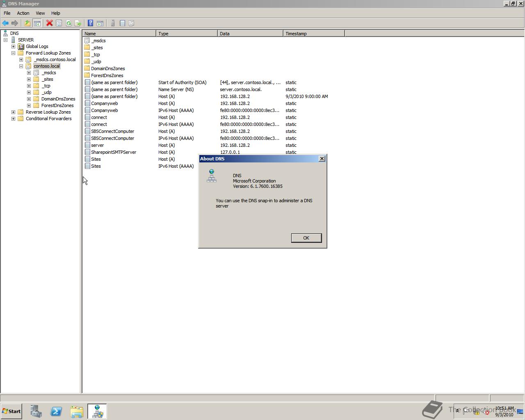
Task: Collapse the contoso.local zone
Action: pyautogui.click(x=21, y=66)
